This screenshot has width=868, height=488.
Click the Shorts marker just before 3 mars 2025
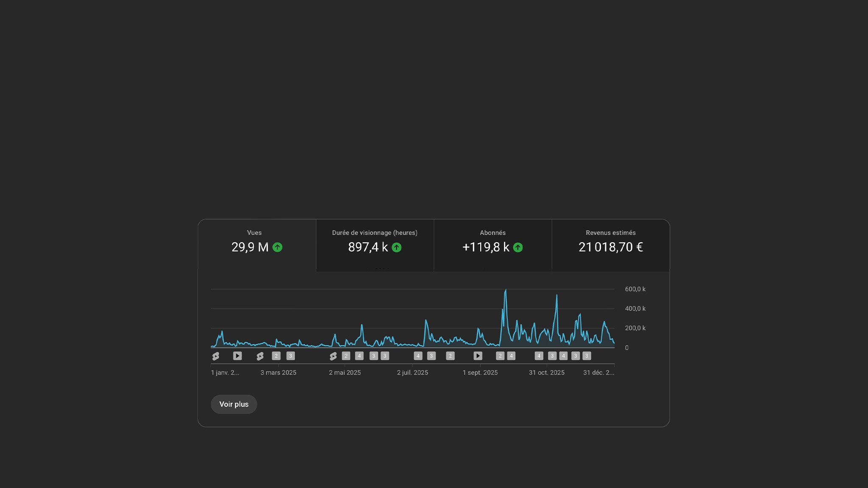point(260,356)
